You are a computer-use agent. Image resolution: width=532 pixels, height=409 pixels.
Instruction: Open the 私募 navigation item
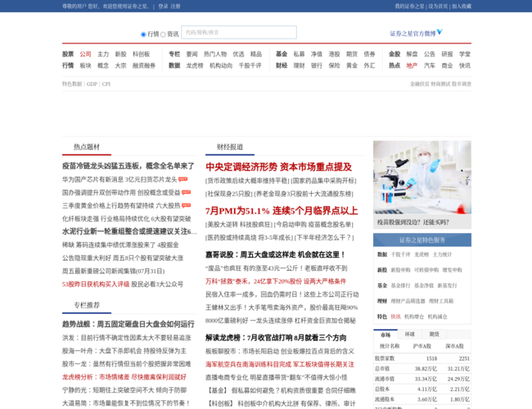(x=299, y=54)
